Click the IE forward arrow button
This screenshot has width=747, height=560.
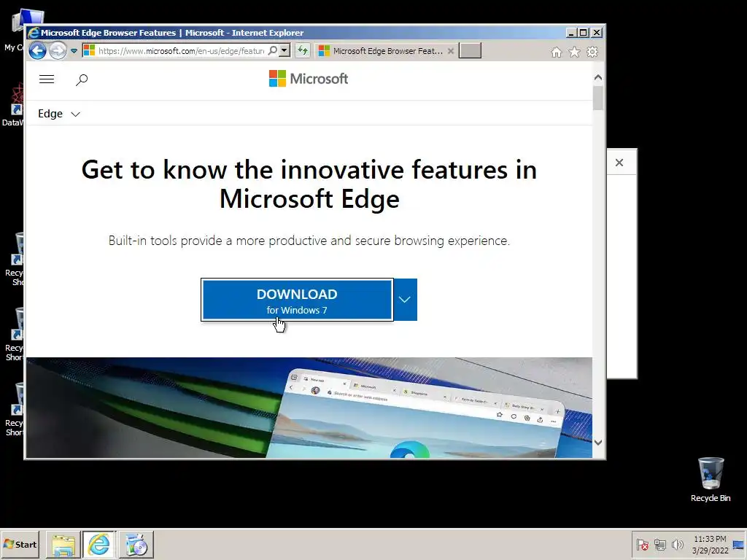pos(58,50)
